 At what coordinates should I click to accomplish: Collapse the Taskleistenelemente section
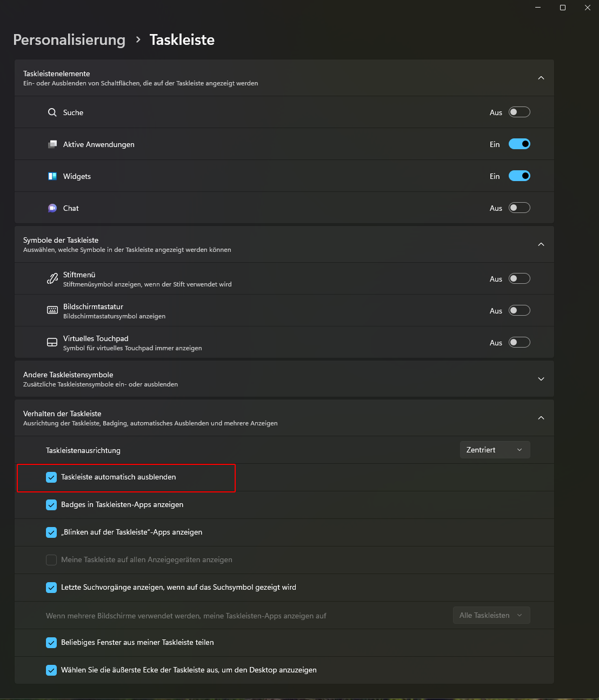tap(541, 78)
